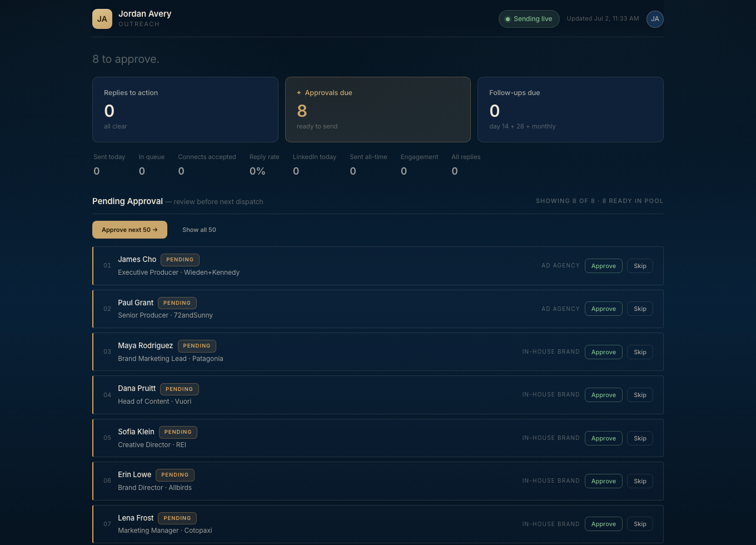Screen dimensions: 756x545
Task: Click the In queue stat
Action: pos(152,165)
